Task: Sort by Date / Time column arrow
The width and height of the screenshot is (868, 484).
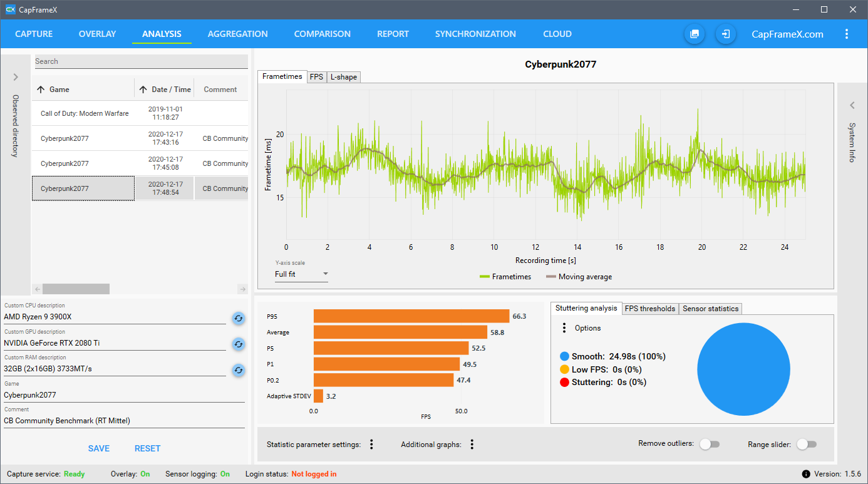Action: tap(143, 90)
